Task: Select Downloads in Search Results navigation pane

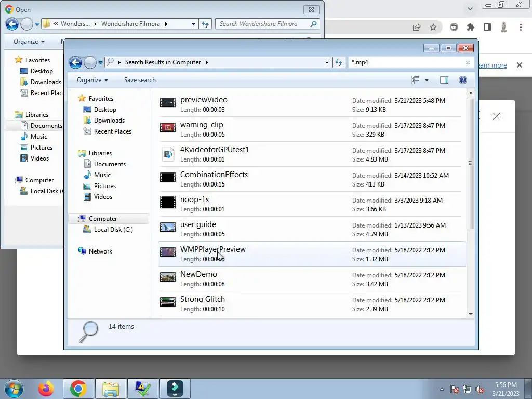Action: click(x=109, y=121)
